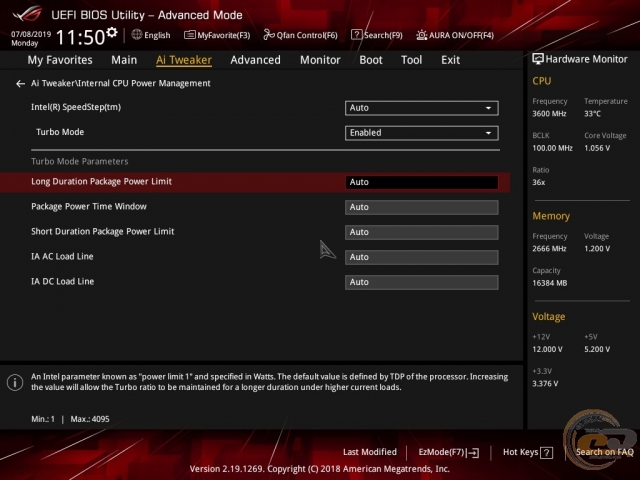Select Short Duration Package Power Limit label
Image resolution: width=640 pixels, height=480 pixels.
103,231
